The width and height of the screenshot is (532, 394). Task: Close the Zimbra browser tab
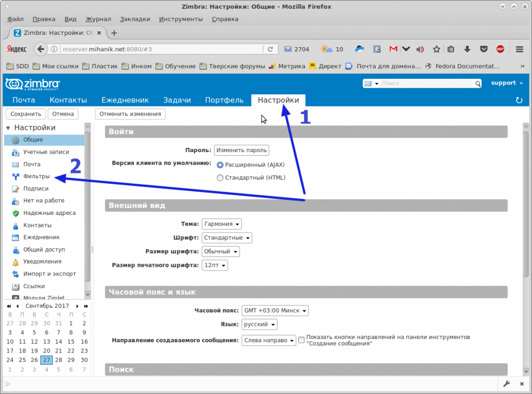99,33
